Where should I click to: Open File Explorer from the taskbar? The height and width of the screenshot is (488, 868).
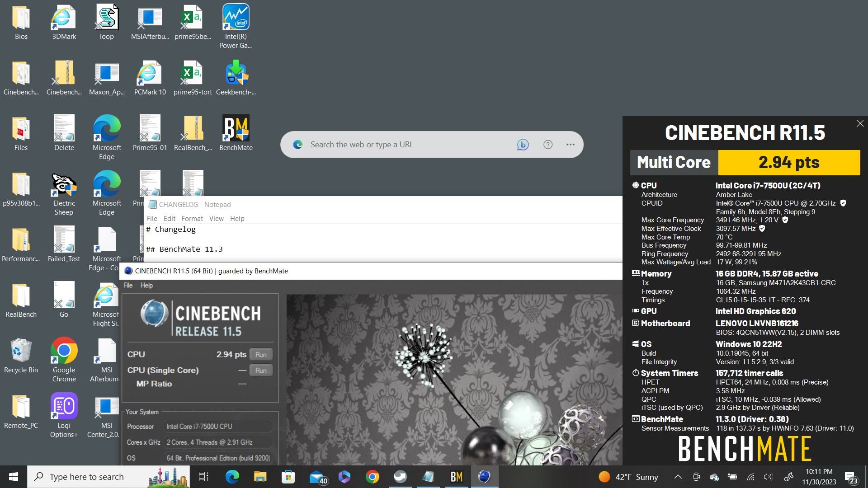260,477
